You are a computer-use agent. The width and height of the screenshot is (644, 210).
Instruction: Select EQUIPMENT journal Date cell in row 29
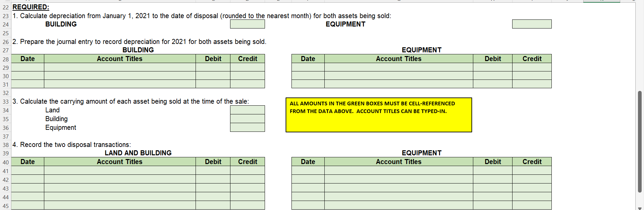[308, 67]
